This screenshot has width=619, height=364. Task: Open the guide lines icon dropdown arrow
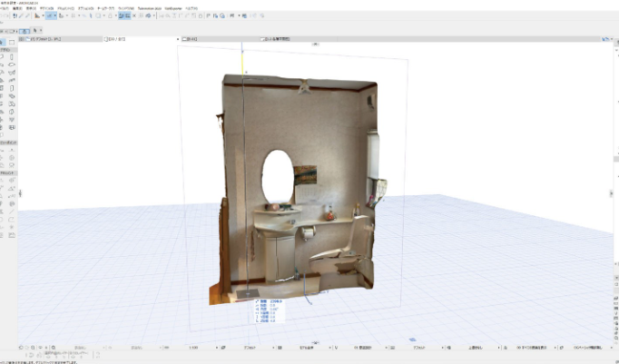[x=43, y=15]
